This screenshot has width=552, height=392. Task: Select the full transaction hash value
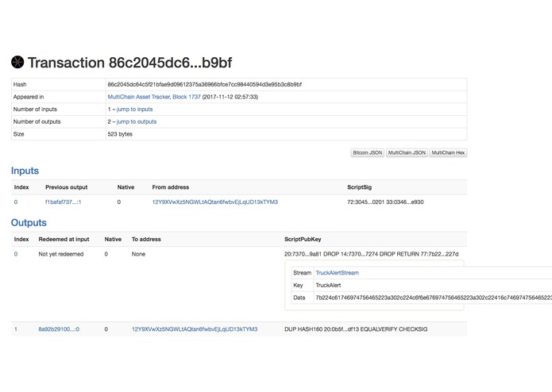(205, 84)
